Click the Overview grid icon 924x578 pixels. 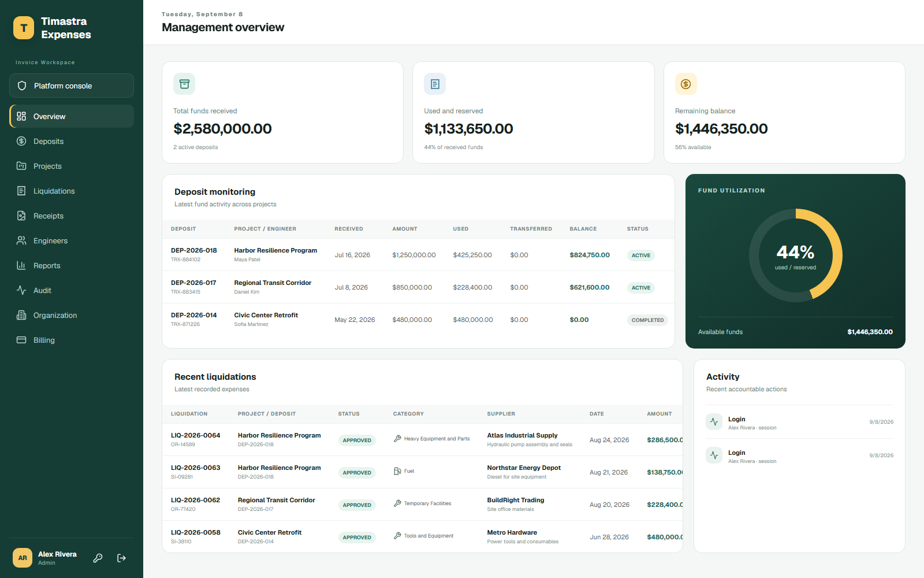21,116
